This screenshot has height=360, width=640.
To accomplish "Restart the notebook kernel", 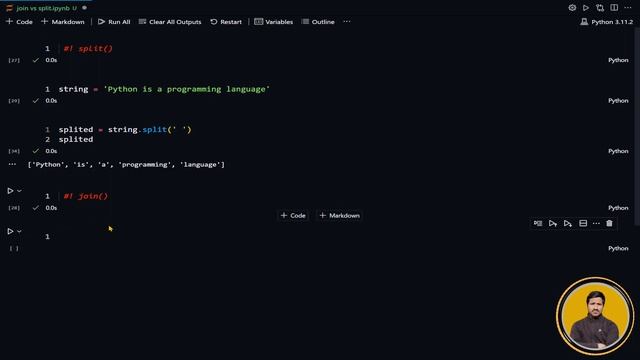I will [x=226, y=22].
